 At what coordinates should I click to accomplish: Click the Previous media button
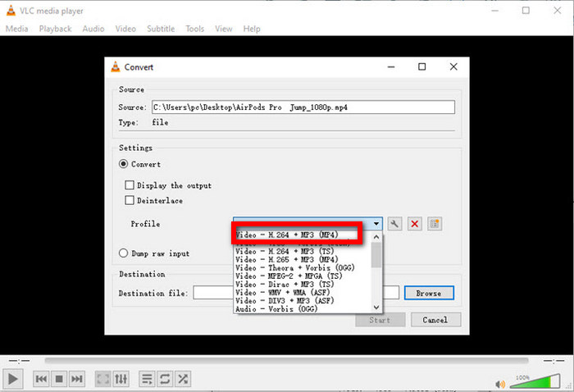click(x=41, y=379)
